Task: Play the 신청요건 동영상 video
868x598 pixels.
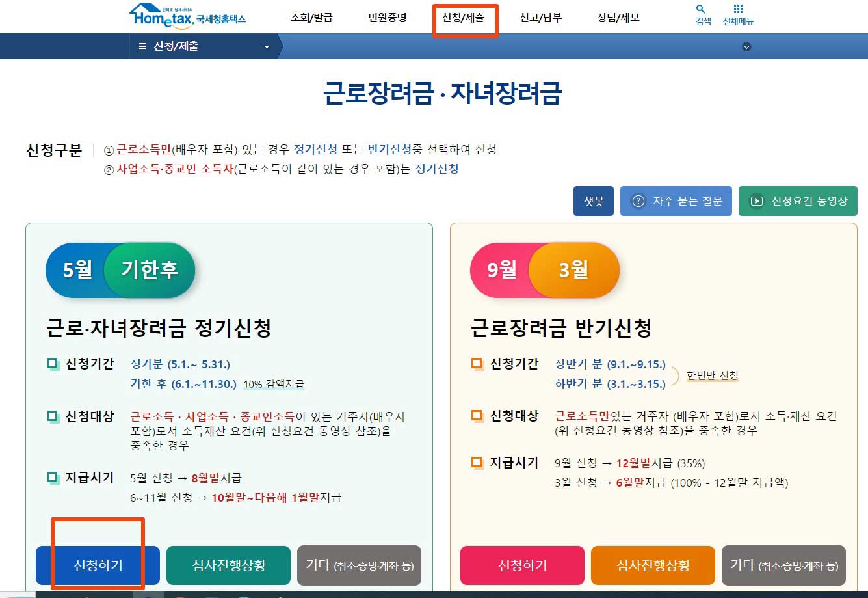Action: (756, 200)
